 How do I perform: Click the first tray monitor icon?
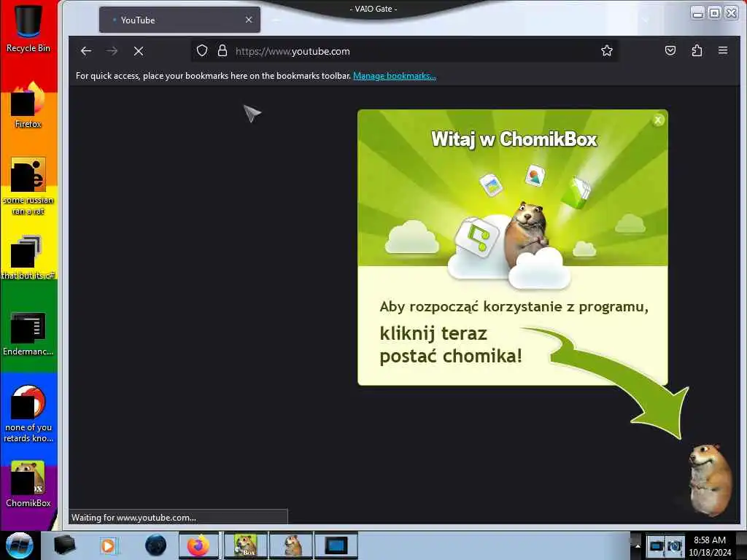pos(656,545)
